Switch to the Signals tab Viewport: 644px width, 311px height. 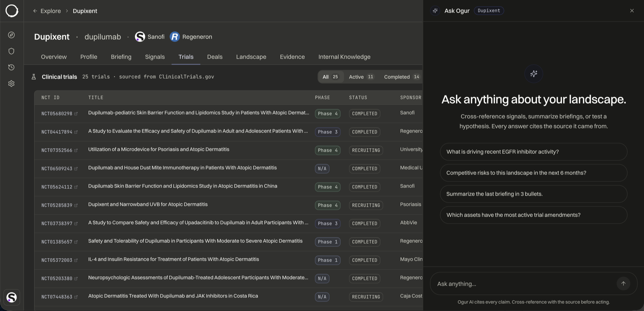[x=155, y=57]
